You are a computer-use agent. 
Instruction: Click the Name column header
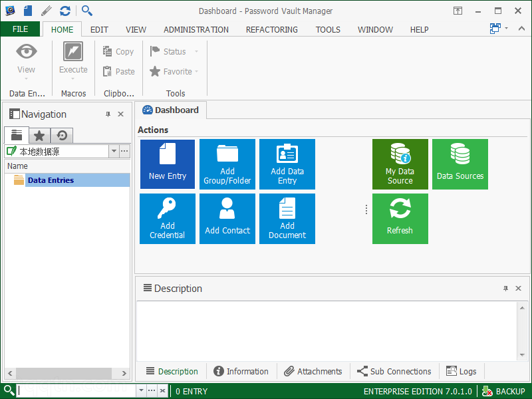67,166
